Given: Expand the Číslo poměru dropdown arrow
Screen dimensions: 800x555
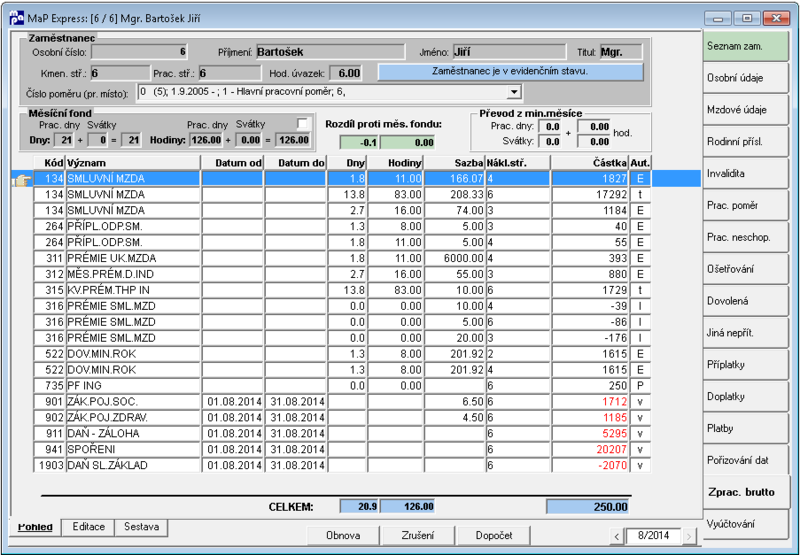Looking at the screenshot, I should tap(514, 92).
